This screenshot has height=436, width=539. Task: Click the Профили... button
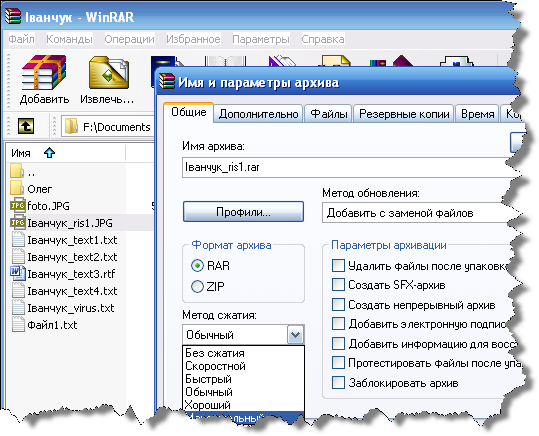pyautogui.click(x=243, y=212)
